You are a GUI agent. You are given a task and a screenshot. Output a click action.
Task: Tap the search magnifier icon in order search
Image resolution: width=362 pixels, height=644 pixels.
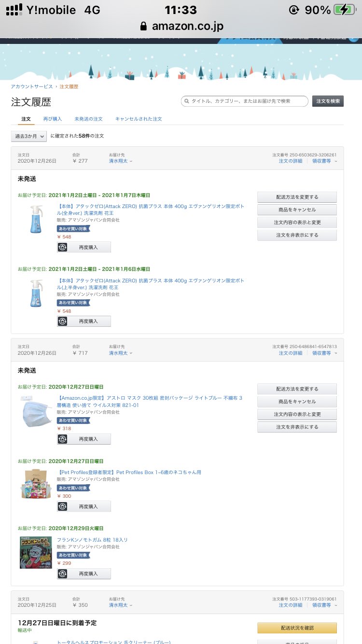[x=186, y=101]
